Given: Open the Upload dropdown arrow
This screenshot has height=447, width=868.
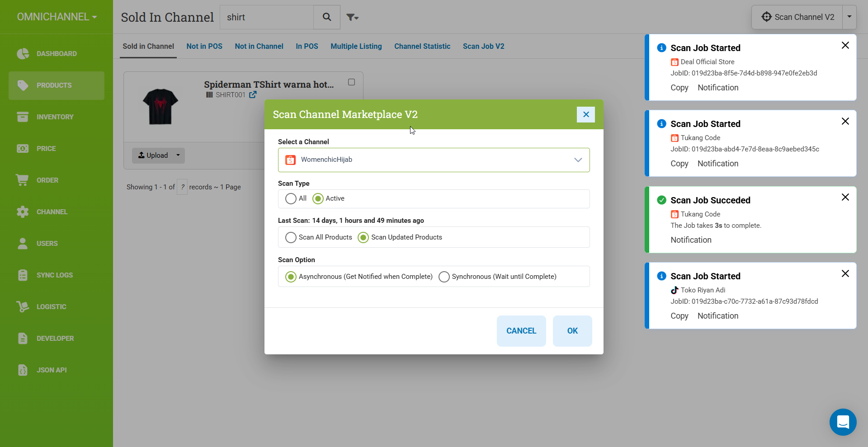Looking at the screenshot, I should [x=178, y=155].
